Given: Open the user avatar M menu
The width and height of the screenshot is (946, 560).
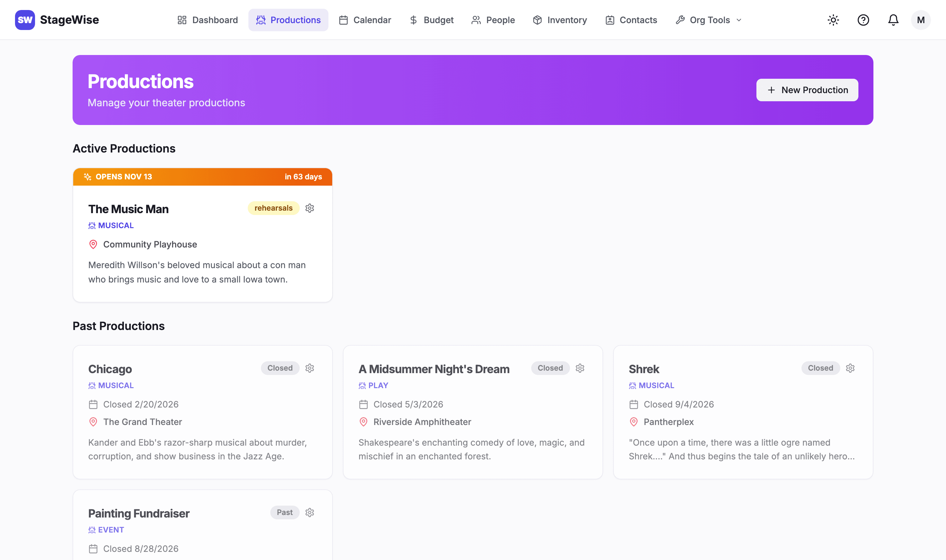Looking at the screenshot, I should (x=921, y=20).
